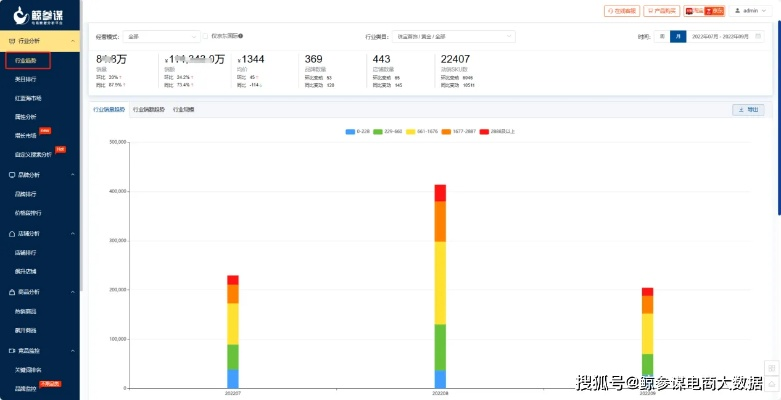Click the 在线客服 customer service button

pyautogui.click(x=621, y=11)
